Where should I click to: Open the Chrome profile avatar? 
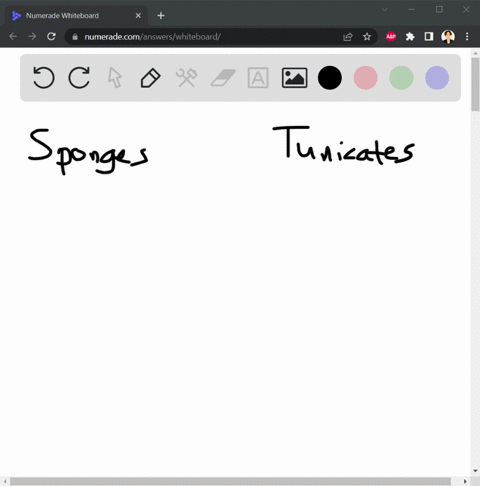(x=448, y=37)
